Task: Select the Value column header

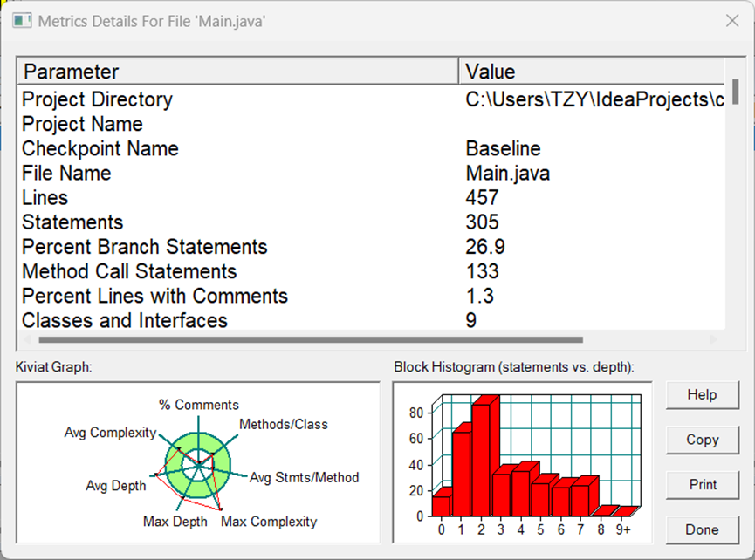Action: tap(592, 72)
